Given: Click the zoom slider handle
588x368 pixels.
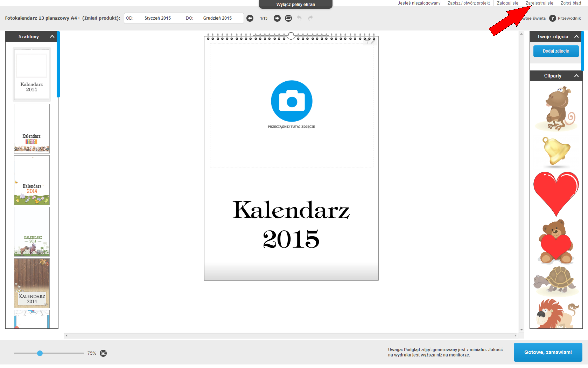Looking at the screenshot, I should point(40,353).
